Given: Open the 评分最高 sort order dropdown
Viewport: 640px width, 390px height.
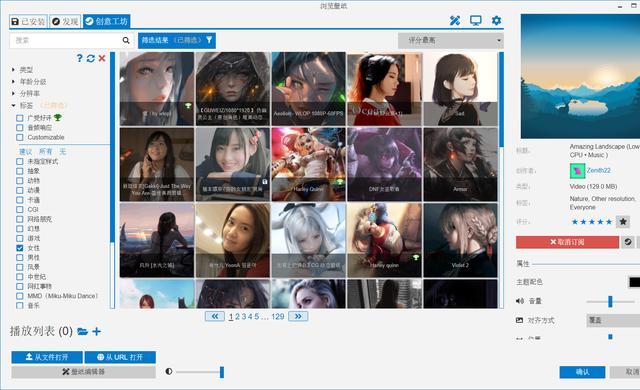Looking at the screenshot, I should point(451,40).
